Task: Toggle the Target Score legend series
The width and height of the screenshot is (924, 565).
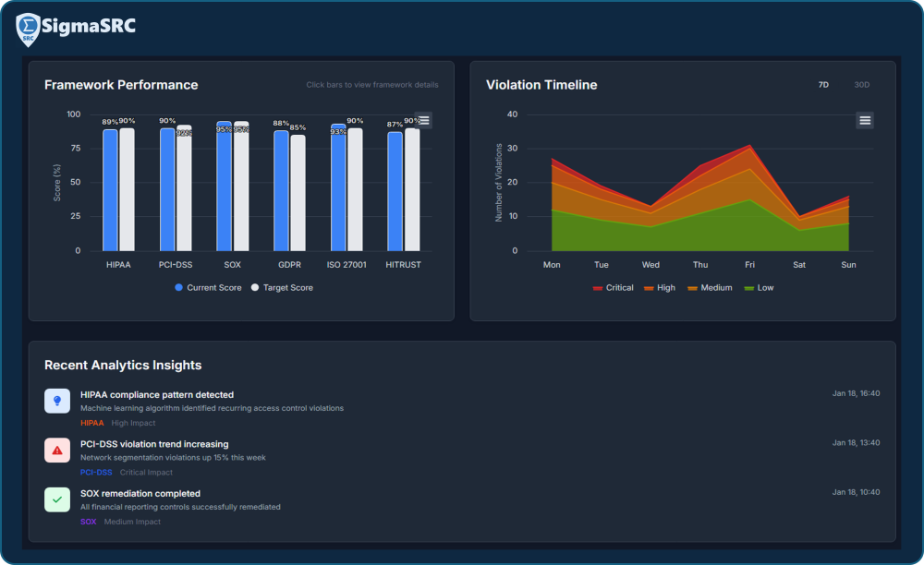Action: pos(282,288)
